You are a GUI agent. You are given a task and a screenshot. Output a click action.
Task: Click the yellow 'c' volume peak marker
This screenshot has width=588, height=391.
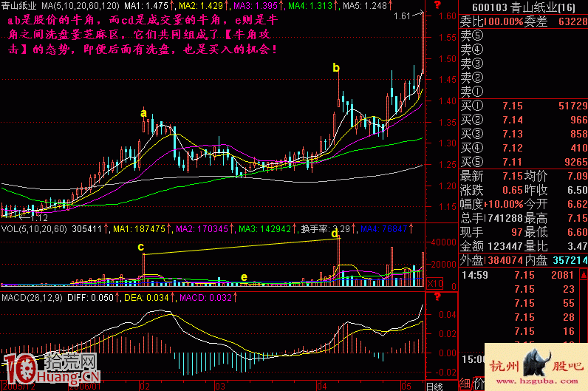(140, 246)
